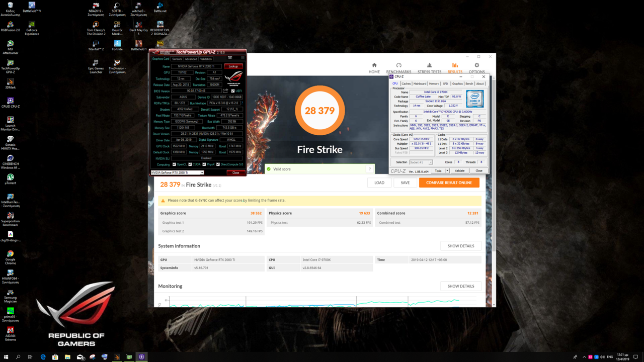644x362 pixels.
Task: Click the Close button in GPU-Z
Action: point(235,172)
